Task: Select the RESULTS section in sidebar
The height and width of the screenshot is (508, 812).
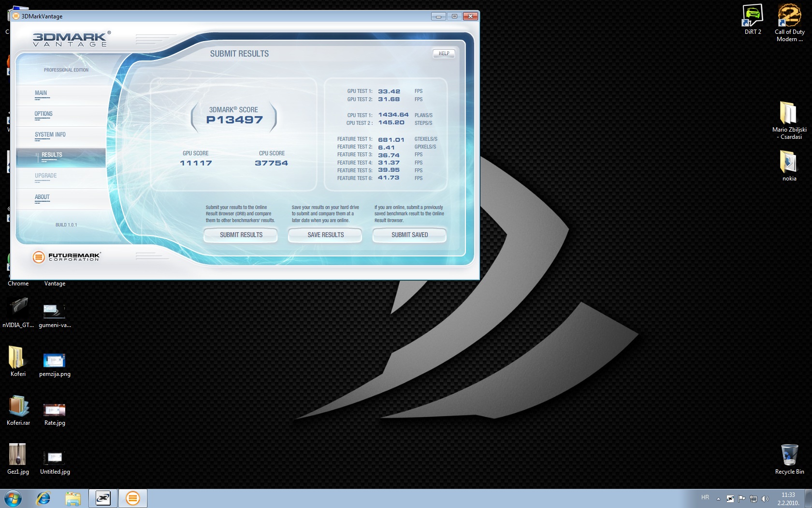Action: click(x=61, y=158)
